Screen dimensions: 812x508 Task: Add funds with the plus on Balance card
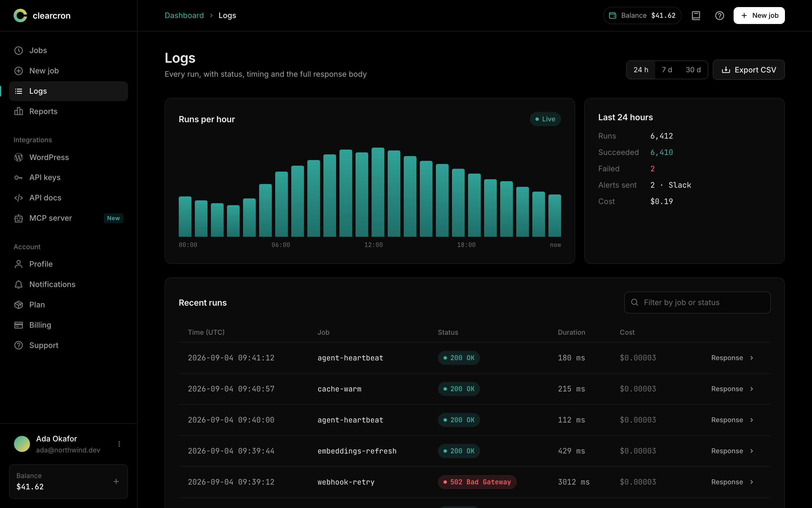pos(116,481)
